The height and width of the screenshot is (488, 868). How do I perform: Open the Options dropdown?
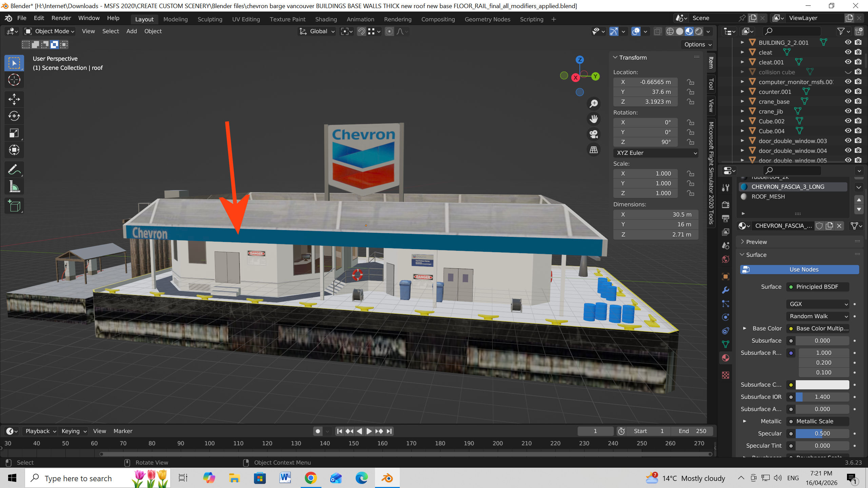click(697, 44)
